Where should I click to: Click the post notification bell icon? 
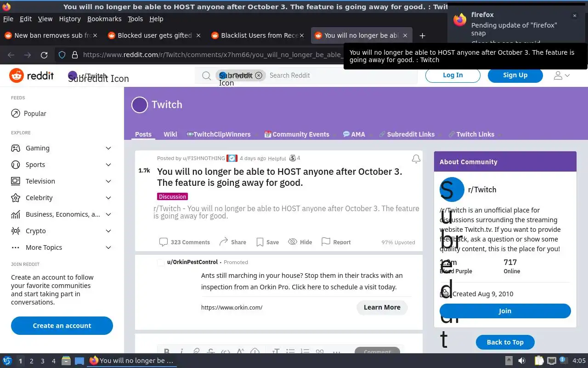(416, 159)
